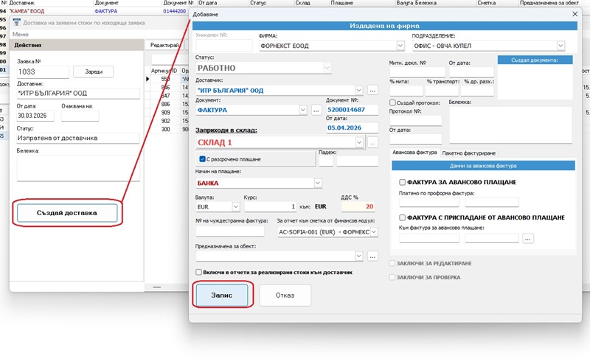Select row with Артикул ID 909
This screenshot has height=364, width=590.
pos(165,113)
